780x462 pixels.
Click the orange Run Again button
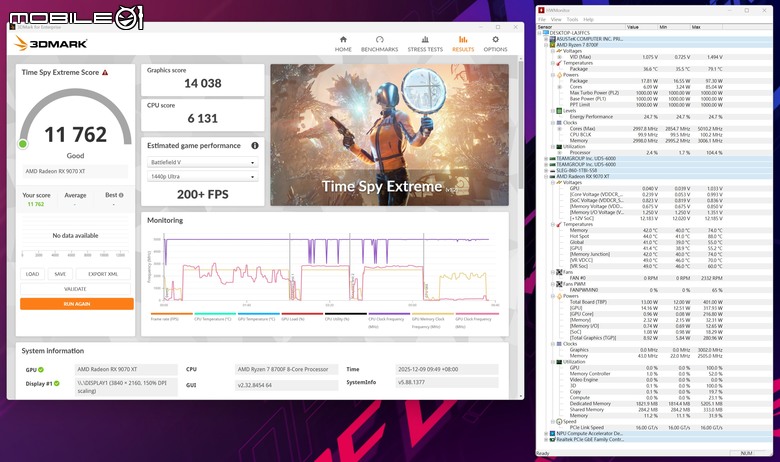point(77,304)
